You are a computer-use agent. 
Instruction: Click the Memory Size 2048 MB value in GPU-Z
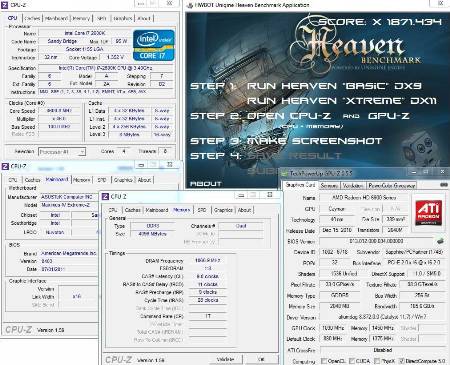[x=339, y=306]
